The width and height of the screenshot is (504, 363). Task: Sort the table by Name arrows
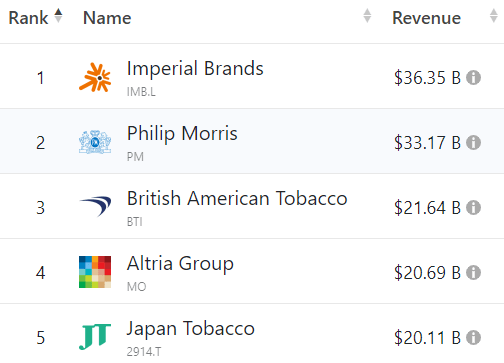tap(367, 16)
